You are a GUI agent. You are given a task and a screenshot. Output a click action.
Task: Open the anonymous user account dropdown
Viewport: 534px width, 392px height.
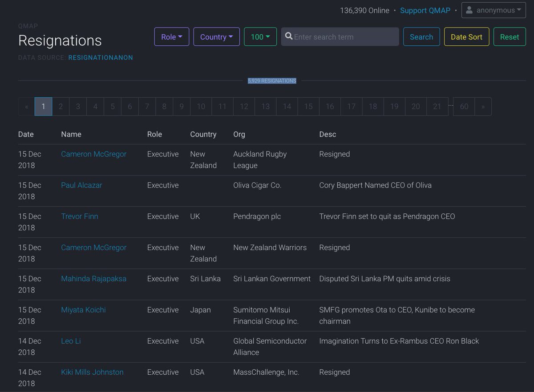(494, 10)
